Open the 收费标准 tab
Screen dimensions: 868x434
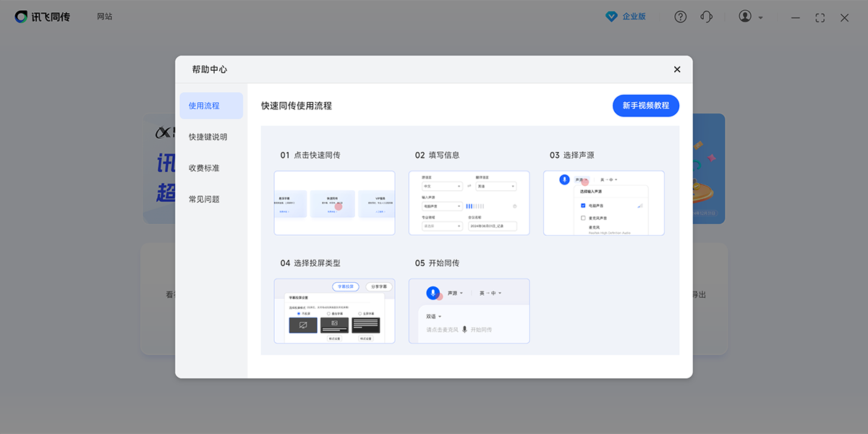(204, 168)
